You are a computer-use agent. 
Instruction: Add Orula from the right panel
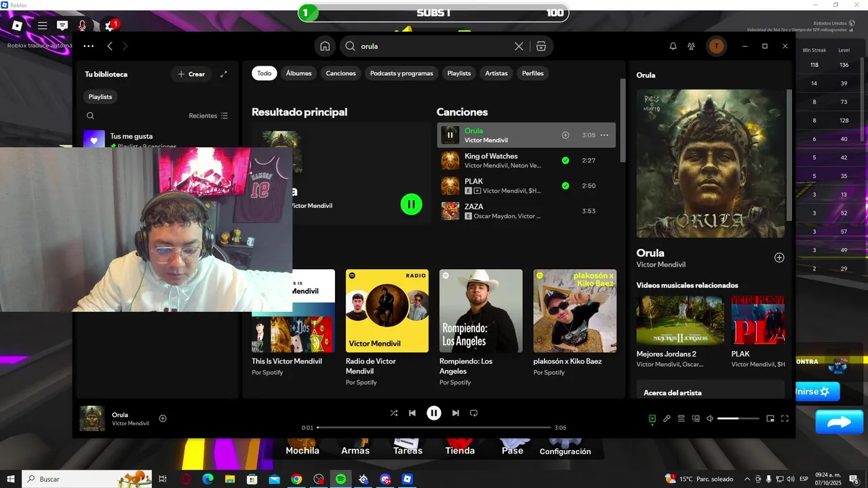click(779, 258)
